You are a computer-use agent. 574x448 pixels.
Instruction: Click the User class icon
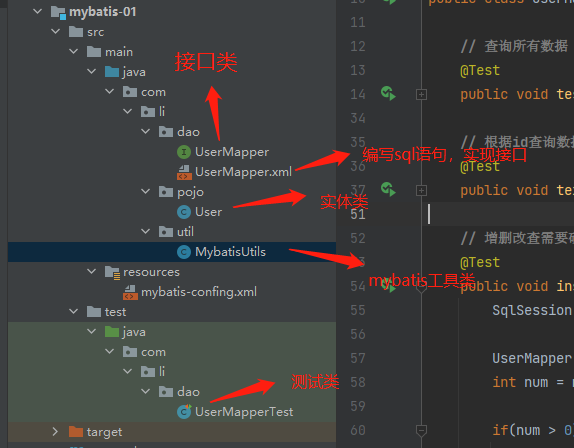click(184, 212)
